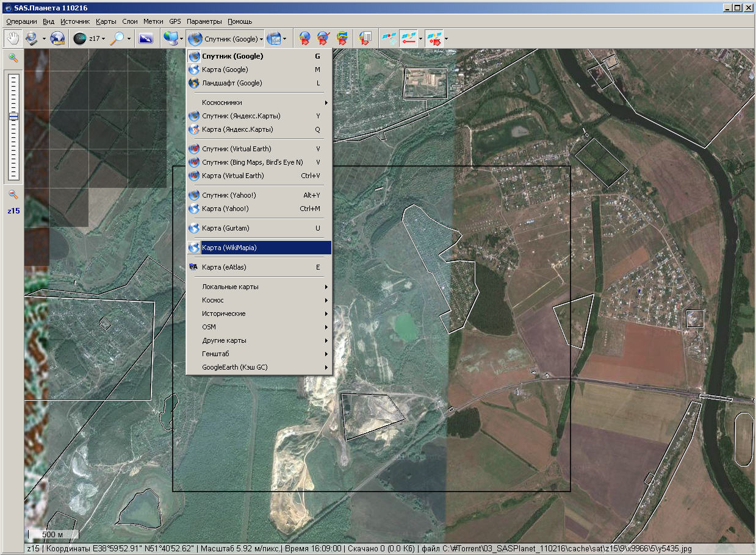This screenshot has height=555, width=756.
Task: Click the add placemark icon
Action: pyautogui.click(x=304, y=38)
